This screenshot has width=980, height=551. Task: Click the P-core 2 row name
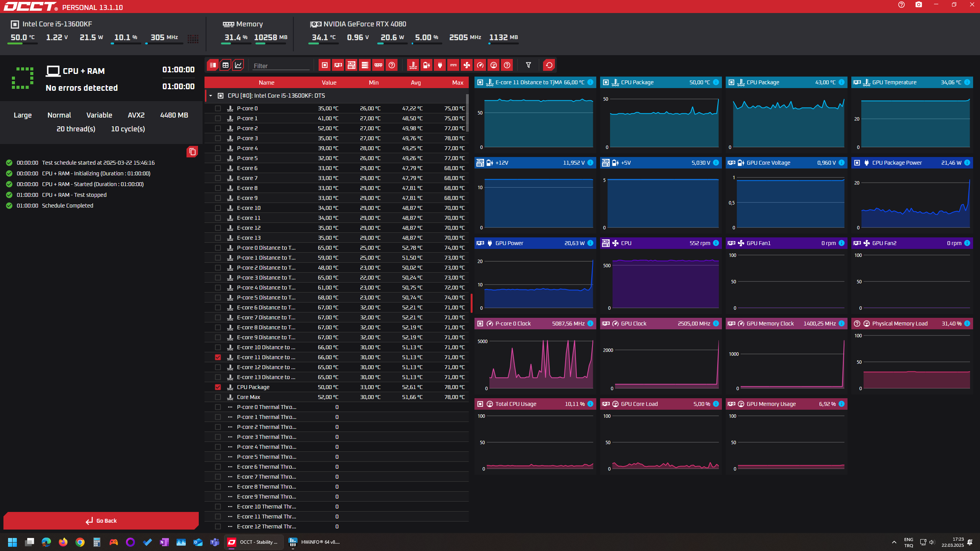(x=247, y=128)
